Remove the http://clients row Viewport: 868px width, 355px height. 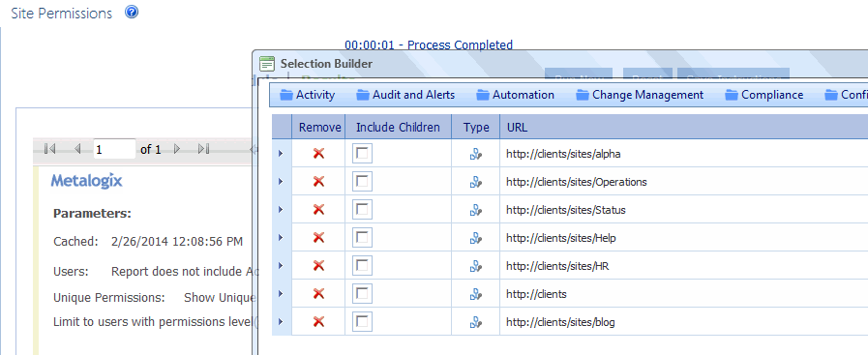pyautogui.click(x=318, y=294)
